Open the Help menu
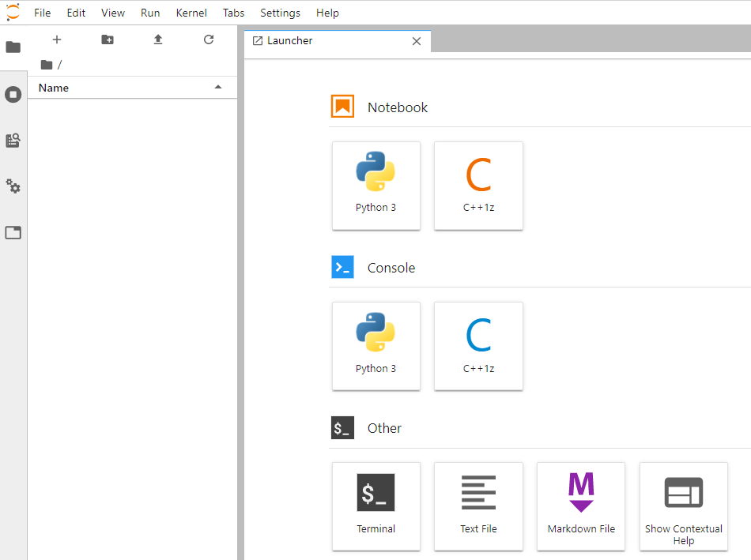Viewport: 751px width, 560px height. 327,13
